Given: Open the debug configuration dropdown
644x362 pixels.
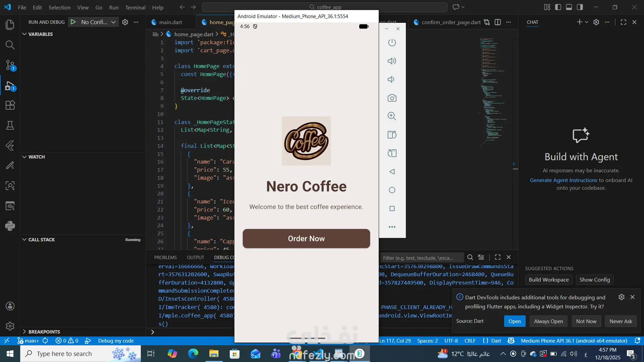Looking at the screenshot, I should 98,22.
